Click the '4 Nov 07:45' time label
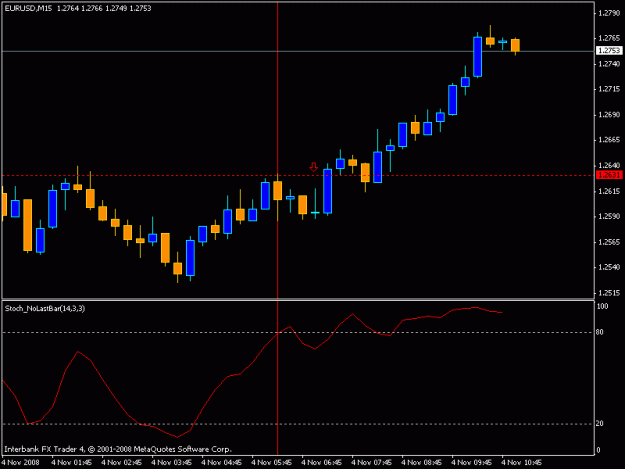Screen dimensions: 625x469 371,463
